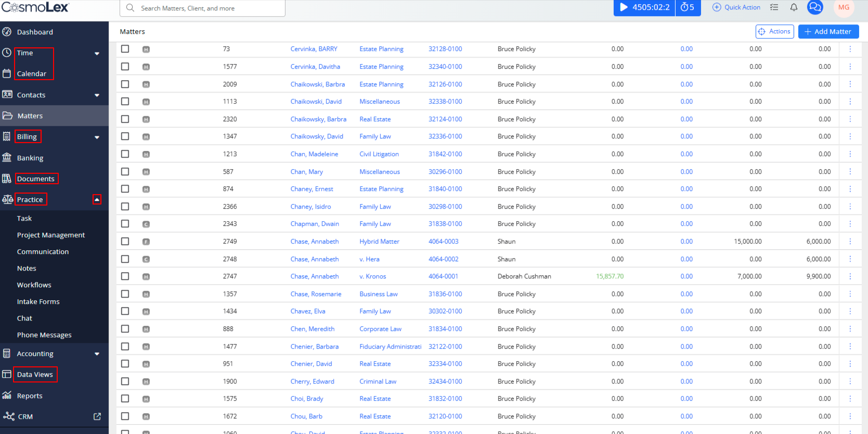Viewport: 868px width, 434px height.
Task: Select checkbox for Cervinka, Davitha row
Action: tap(125, 66)
